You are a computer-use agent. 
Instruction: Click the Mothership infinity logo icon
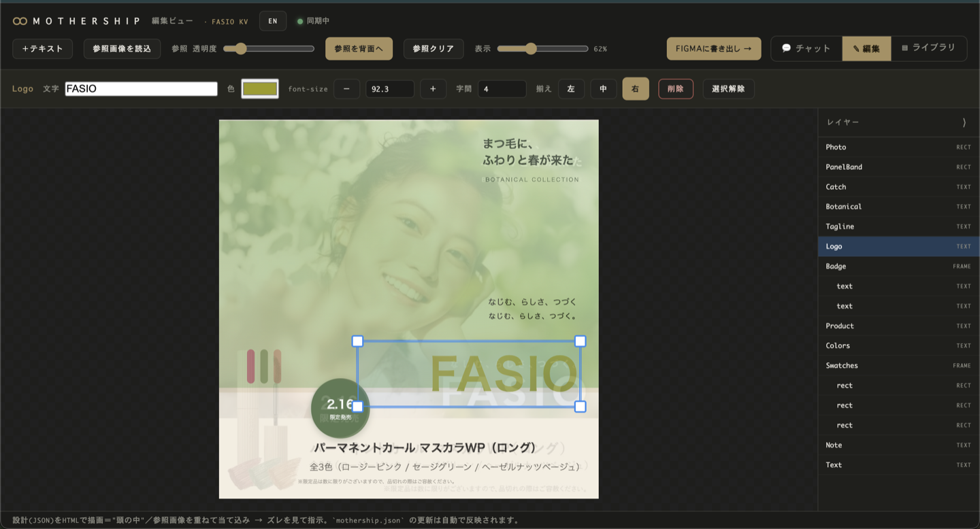tap(20, 21)
